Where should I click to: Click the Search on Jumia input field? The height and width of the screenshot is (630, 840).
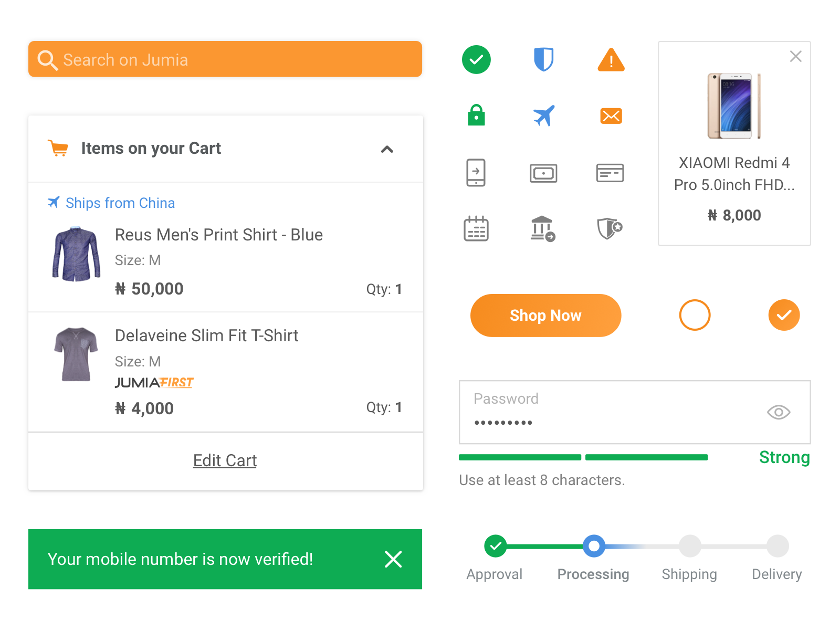coord(225,59)
